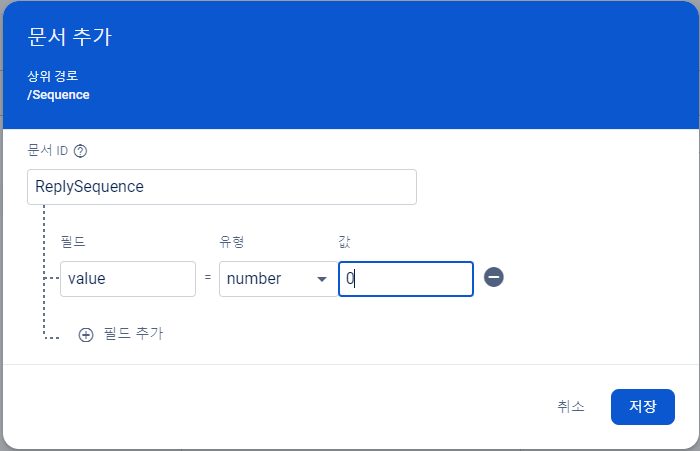Click the plus circle icon for 필드 추가

86,335
